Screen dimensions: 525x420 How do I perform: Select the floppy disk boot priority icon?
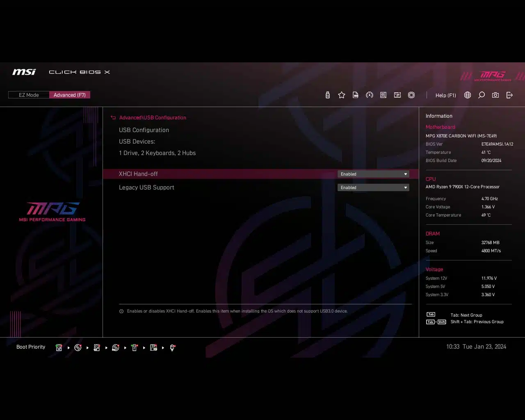point(153,348)
